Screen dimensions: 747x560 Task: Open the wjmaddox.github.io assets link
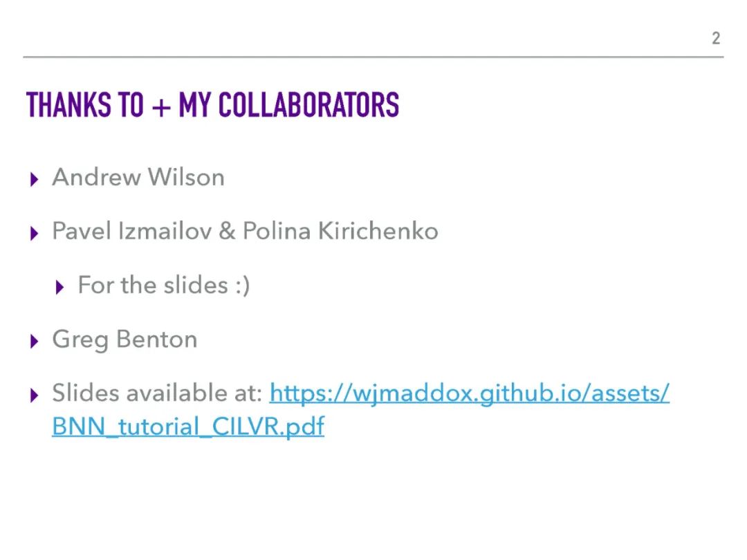[469, 393]
